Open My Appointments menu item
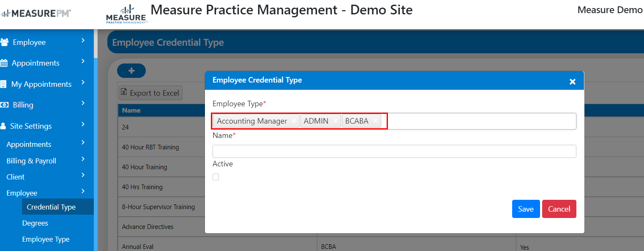Screen dimensions: 644x251 41,84
